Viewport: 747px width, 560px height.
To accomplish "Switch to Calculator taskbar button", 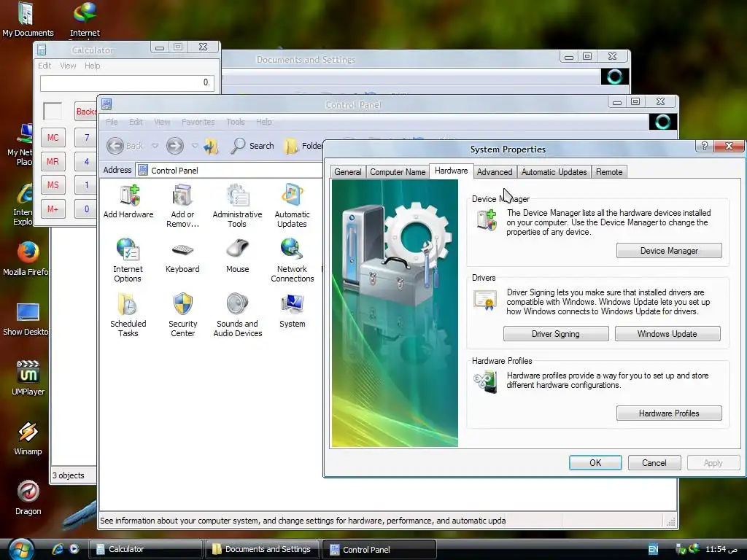I will click(145, 549).
